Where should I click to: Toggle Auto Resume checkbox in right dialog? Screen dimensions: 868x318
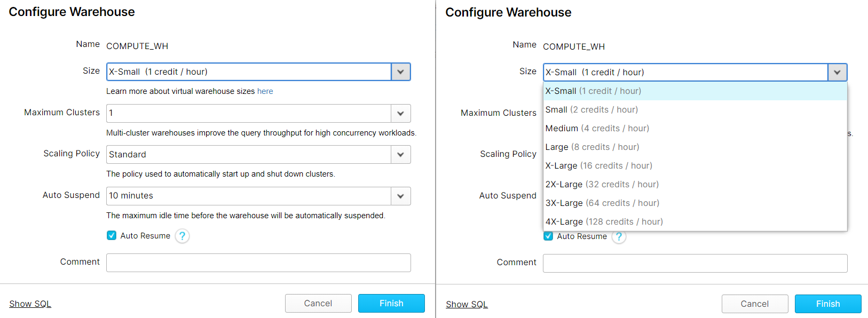[x=548, y=236]
